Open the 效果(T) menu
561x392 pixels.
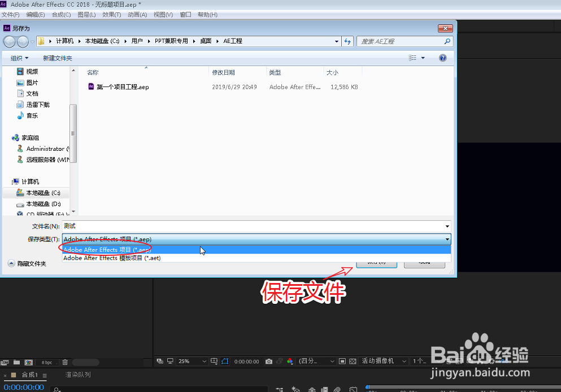tap(112, 15)
